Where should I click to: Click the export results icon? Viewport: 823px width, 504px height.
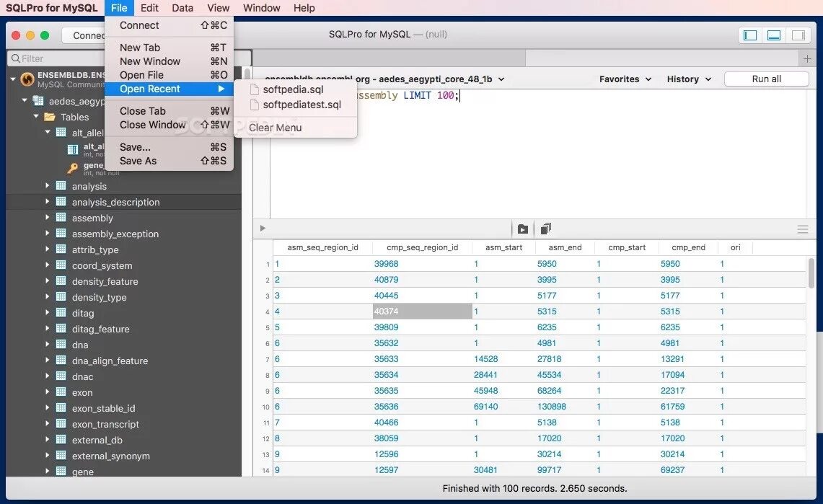(x=523, y=229)
